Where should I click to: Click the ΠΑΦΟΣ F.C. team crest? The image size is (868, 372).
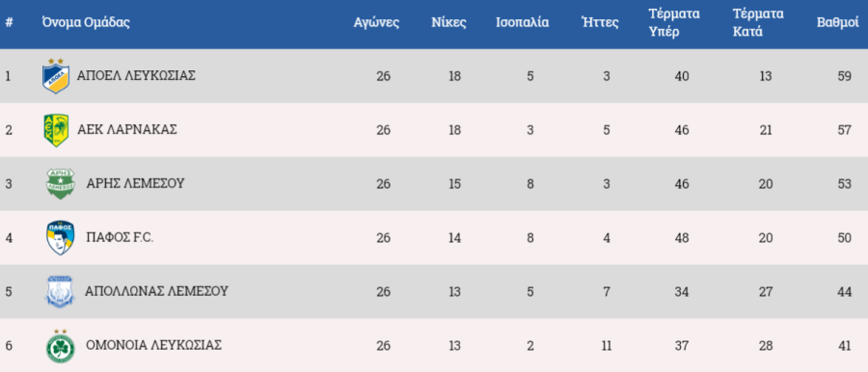tap(61, 237)
